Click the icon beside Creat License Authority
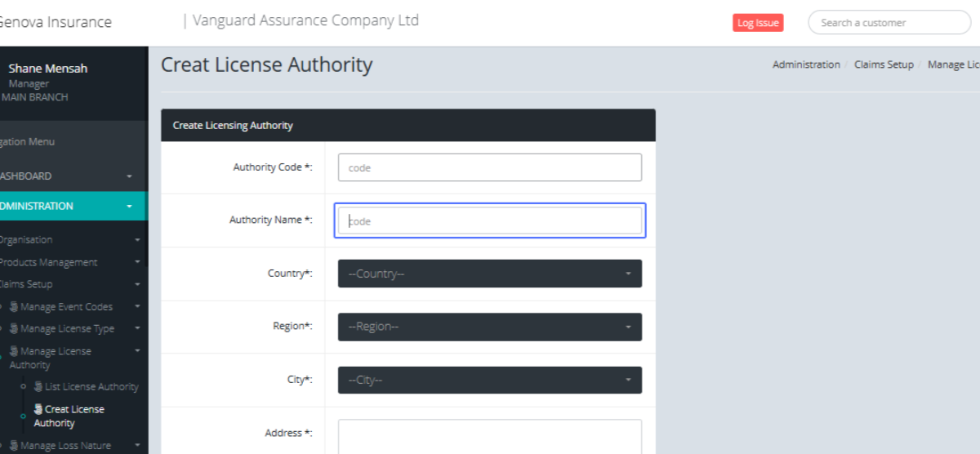This screenshot has height=454, width=980. pyautogui.click(x=38, y=409)
